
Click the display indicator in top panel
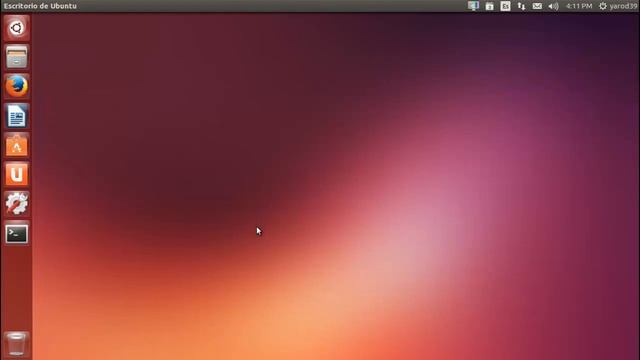coord(473,6)
